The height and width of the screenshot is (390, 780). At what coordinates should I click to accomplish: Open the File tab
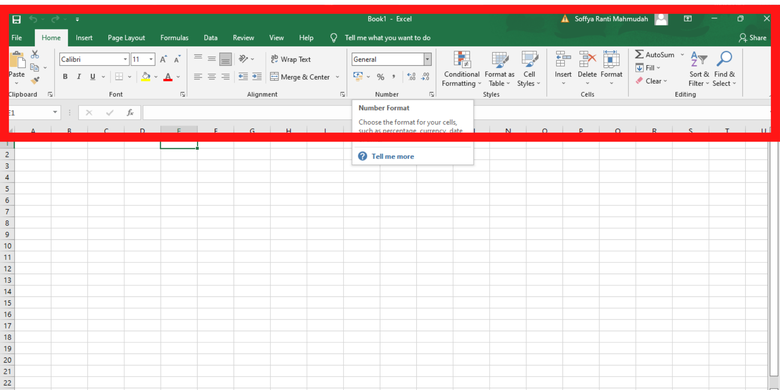coord(16,38)
